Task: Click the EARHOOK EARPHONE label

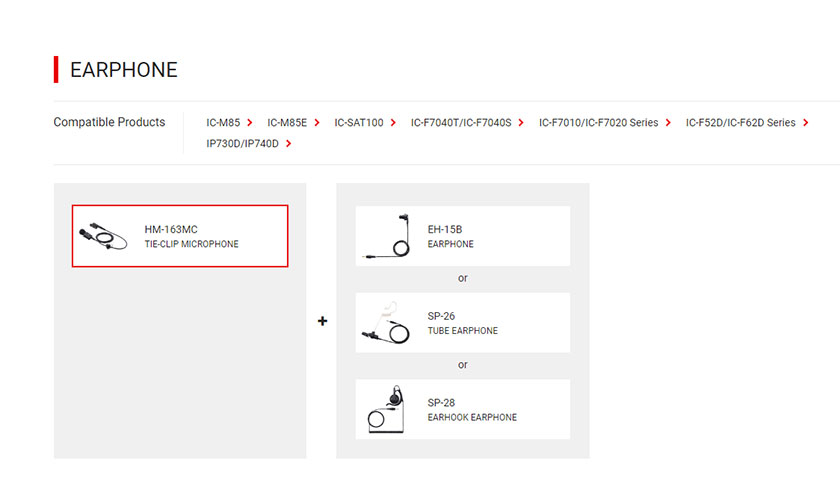Action: click(472, 417)
